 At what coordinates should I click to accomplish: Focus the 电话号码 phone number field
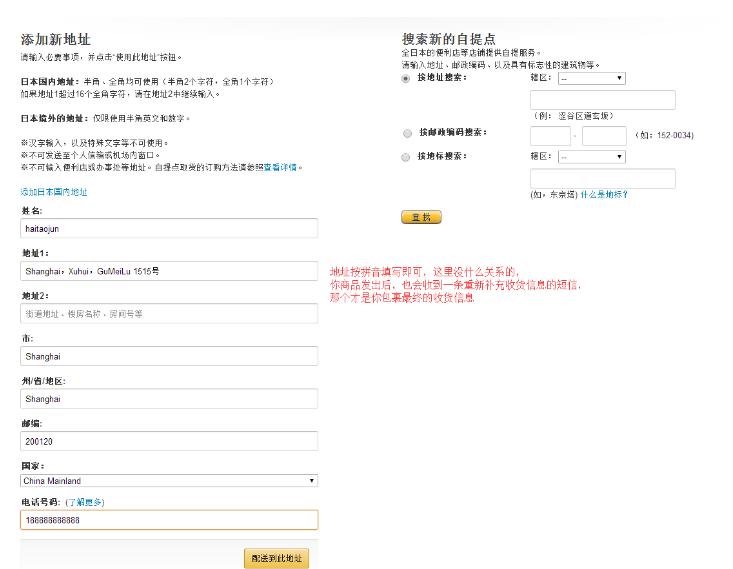pyautogui.click(x=169, y=520)
